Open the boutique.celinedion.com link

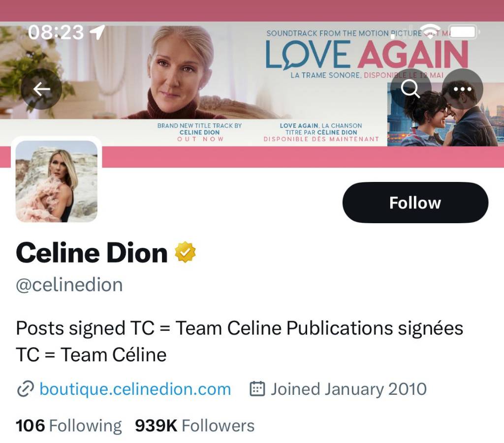pyautogui.click(x=135, y=389)
